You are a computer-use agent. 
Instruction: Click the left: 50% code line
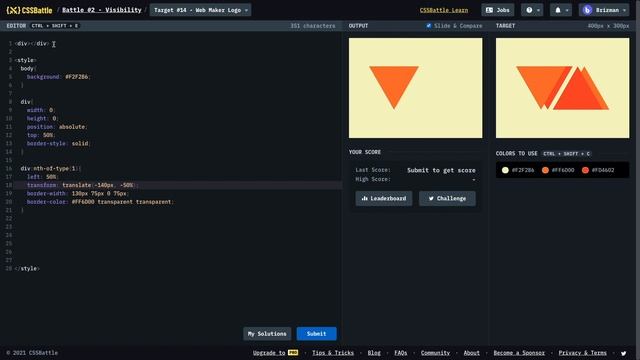coord(42,177)
